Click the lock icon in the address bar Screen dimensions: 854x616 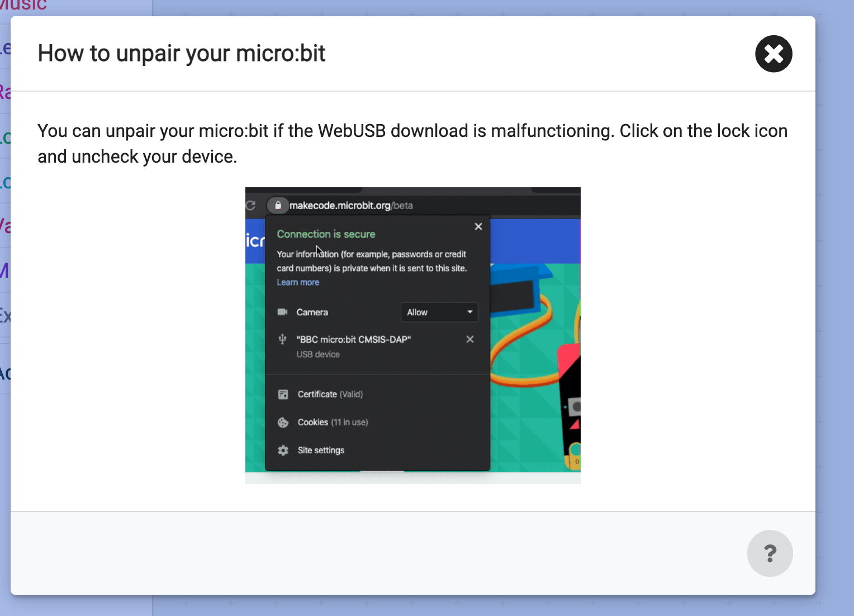(278, 205)
